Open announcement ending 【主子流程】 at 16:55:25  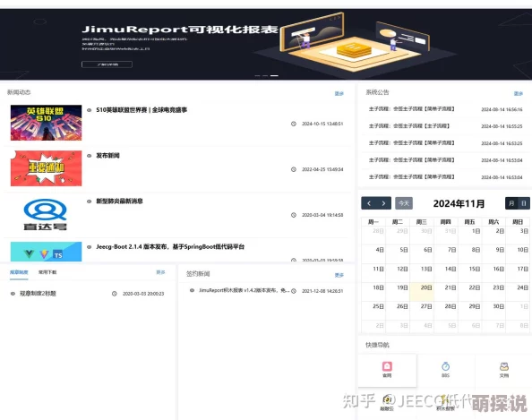(x=445, y=126)
